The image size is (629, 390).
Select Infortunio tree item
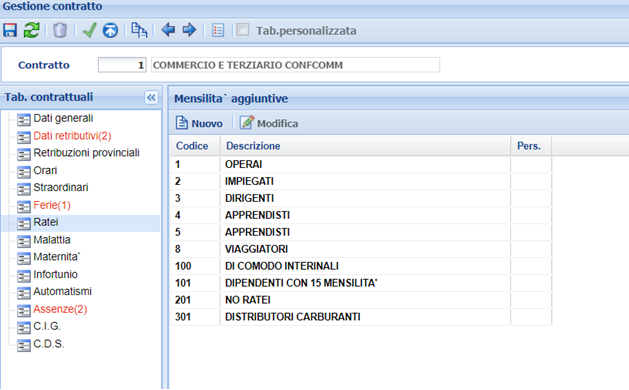click(55, 274)
